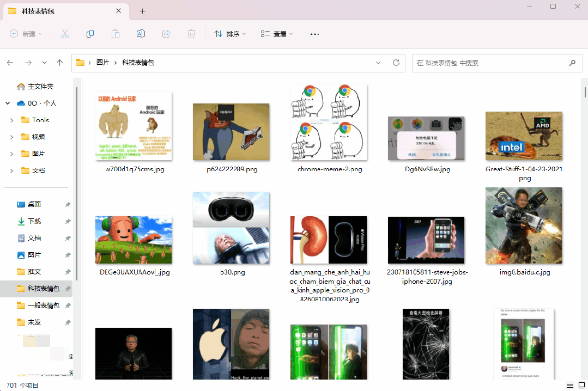Collapse the OO - 个人 tree node

point(8,103)
